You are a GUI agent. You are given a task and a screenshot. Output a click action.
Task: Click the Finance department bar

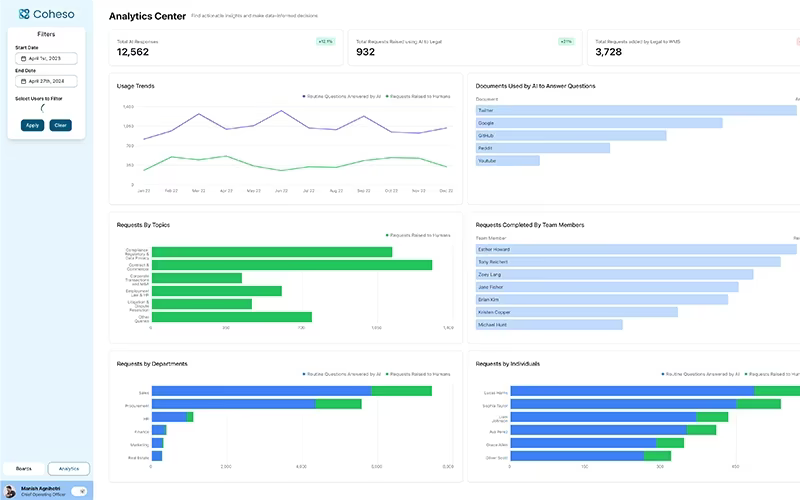(x=159, y=430)
